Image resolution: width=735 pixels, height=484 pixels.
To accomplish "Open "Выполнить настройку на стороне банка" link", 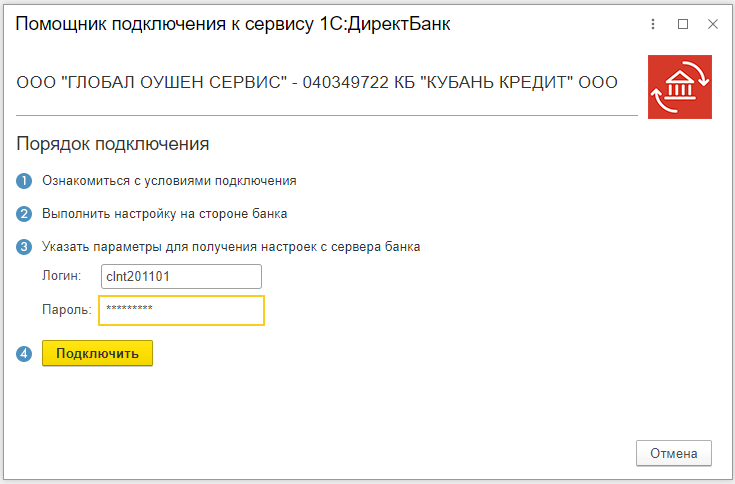I will pos(165,214).
